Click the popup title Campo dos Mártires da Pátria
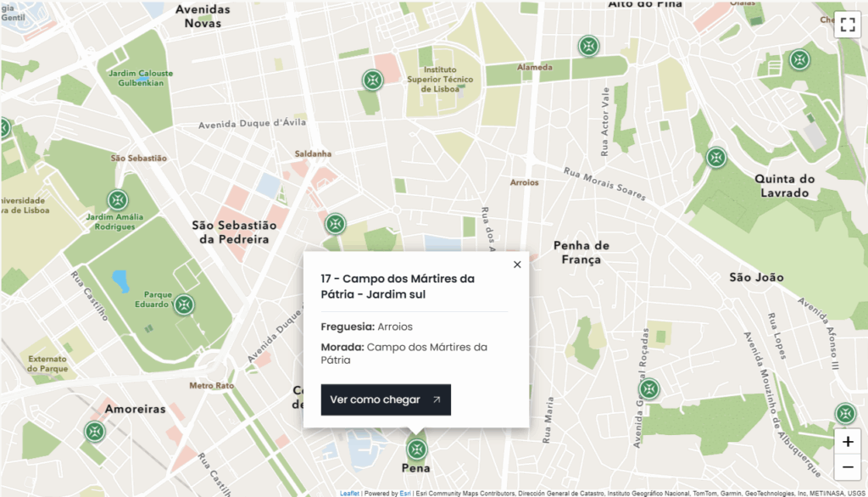The image size is (868, 497). click(397, 287)
